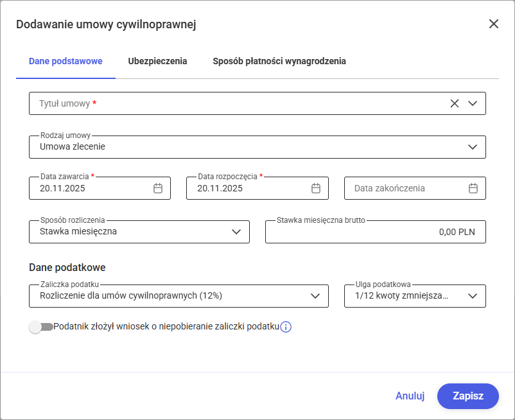Viewport: 515px width, 420px height.
Task: Switch to the Ubezpieczenia tab
Action: [157, 61]
